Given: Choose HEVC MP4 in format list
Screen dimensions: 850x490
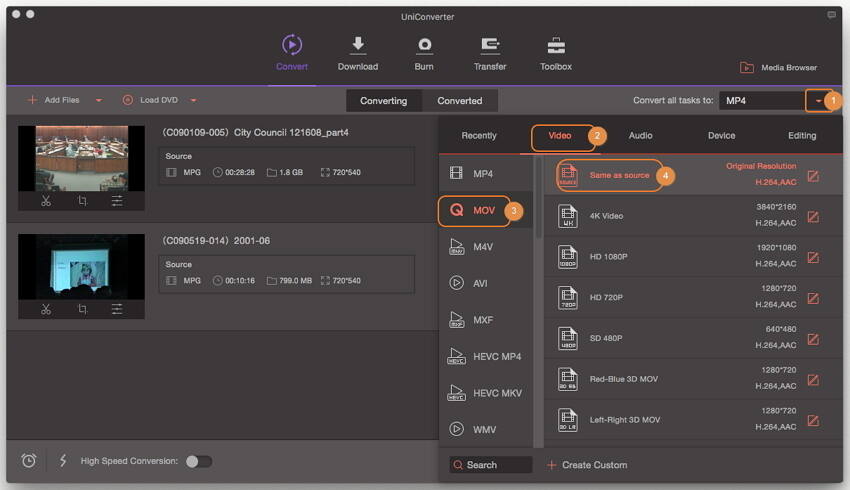Looking at the screenshot, I should (x=485, y=356).
